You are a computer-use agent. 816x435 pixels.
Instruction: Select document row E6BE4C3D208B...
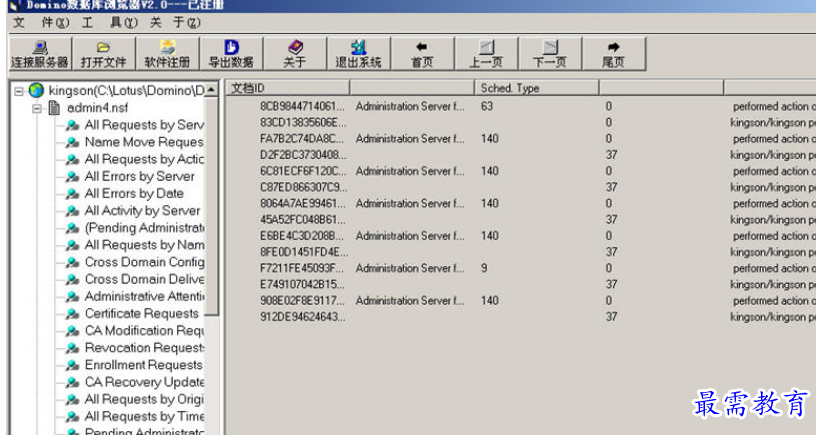520,236
